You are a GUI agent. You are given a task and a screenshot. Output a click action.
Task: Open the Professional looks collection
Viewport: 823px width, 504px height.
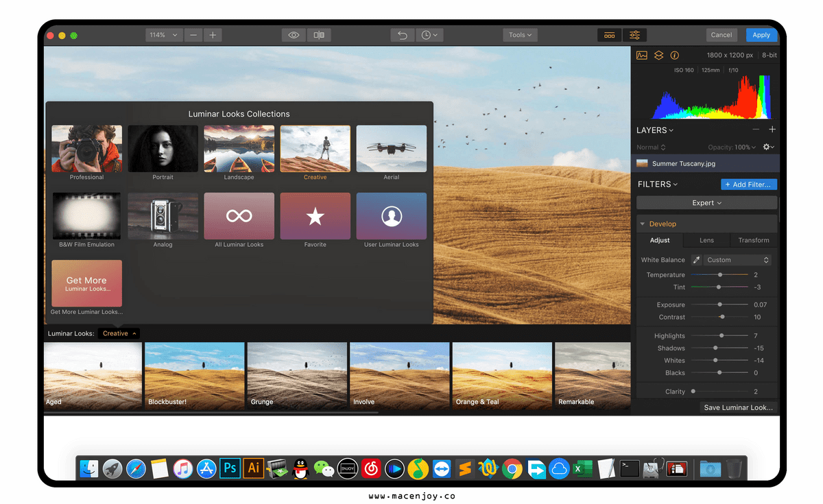coord(86,149)
